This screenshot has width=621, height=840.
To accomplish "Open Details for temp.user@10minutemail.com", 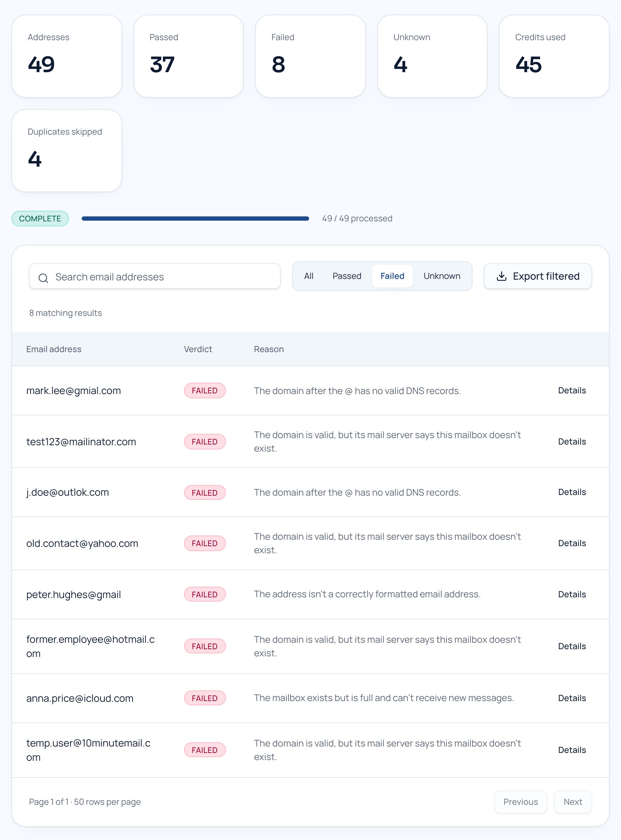I will [x=572, y=750].
